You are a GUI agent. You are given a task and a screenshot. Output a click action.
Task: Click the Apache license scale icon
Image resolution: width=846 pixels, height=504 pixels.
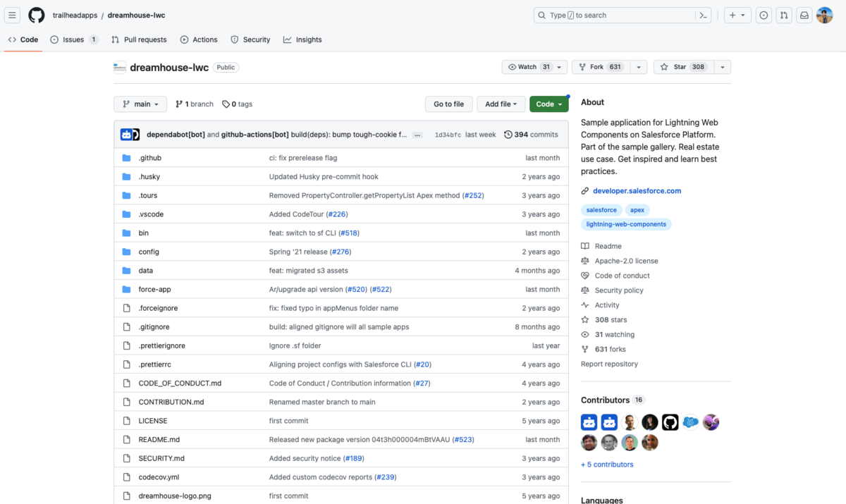point(585,261)
